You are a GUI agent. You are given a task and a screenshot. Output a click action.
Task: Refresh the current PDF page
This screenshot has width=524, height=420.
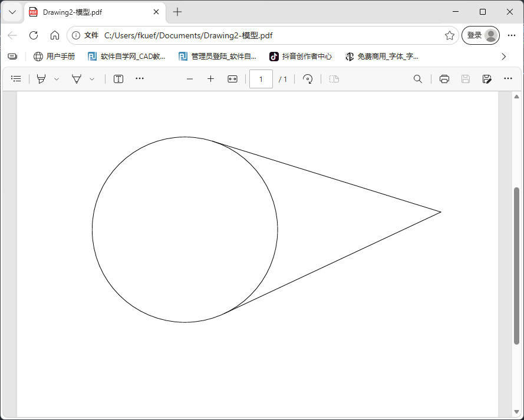[34, 35]
